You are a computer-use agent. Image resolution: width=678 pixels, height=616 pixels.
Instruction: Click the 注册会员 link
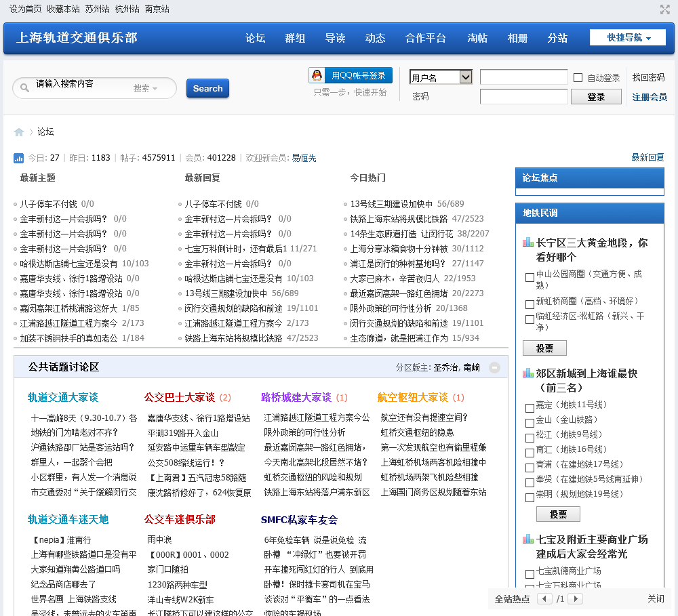649,97
